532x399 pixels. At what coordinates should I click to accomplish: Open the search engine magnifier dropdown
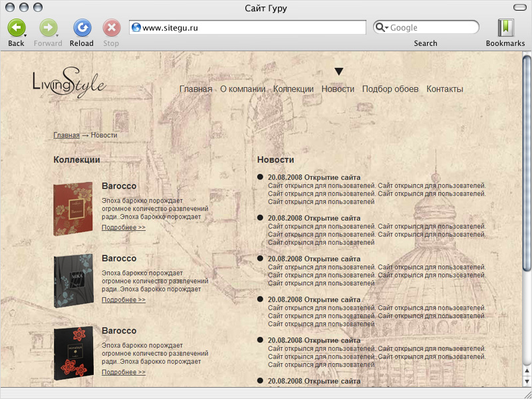click(382, 27)
